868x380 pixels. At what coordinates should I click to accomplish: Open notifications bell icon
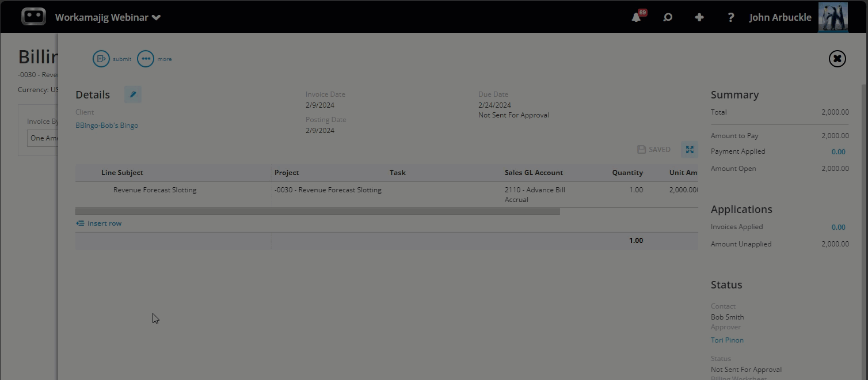pyautogui.click(x=636, y=17)
